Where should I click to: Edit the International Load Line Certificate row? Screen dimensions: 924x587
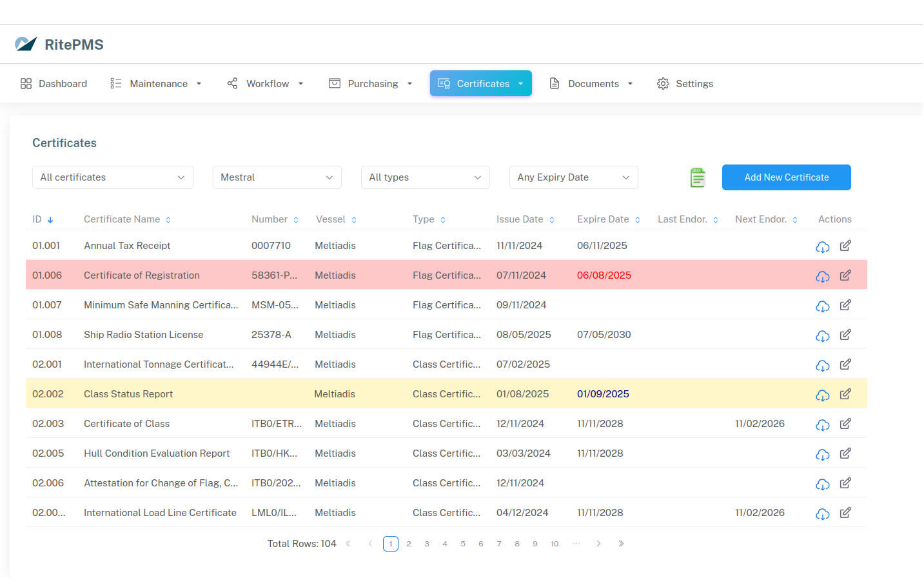[x=845, y=513]
